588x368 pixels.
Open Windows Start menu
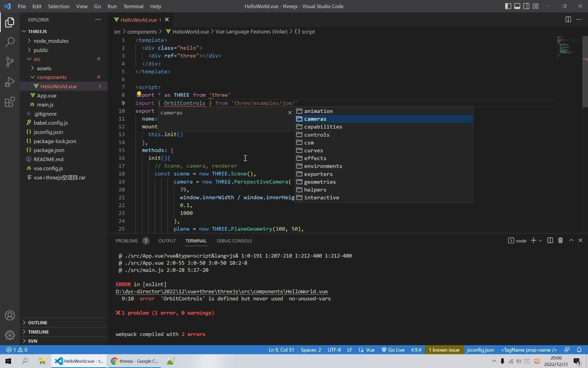click(8, 361)
